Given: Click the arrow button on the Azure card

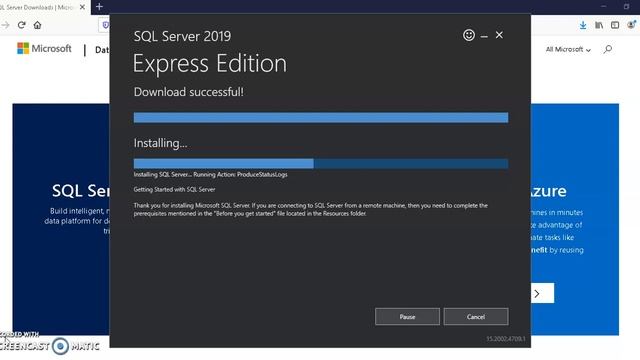Looking at the screenshot, I should pyautogui.click(x=542, y=293).
